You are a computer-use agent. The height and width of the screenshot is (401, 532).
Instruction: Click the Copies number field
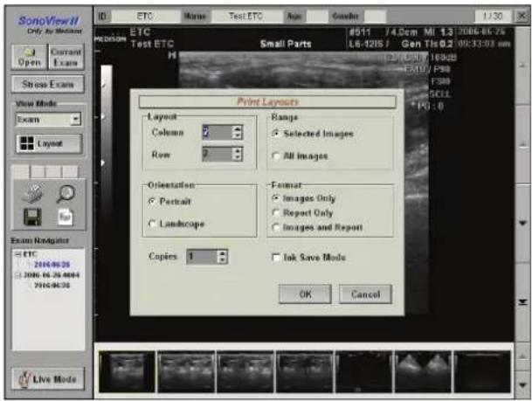(x=202, y=257)
